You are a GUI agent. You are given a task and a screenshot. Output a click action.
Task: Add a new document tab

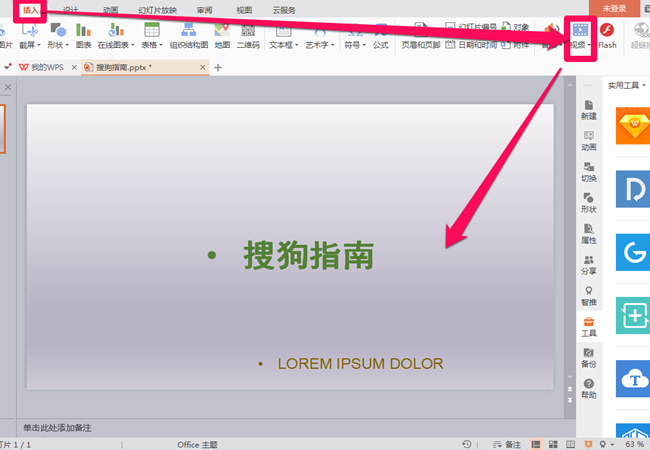[x=218, y=67]
